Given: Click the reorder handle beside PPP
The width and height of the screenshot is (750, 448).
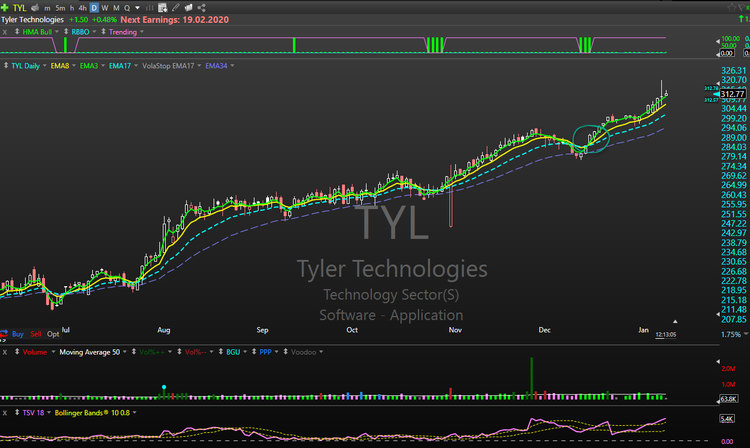Looking at the screenshot, I should point(254,351).
